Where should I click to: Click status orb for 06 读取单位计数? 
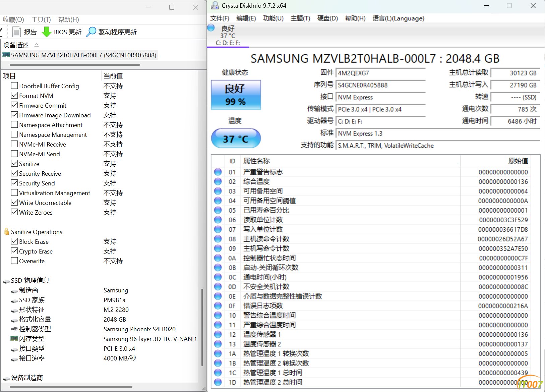coord(218,220)
